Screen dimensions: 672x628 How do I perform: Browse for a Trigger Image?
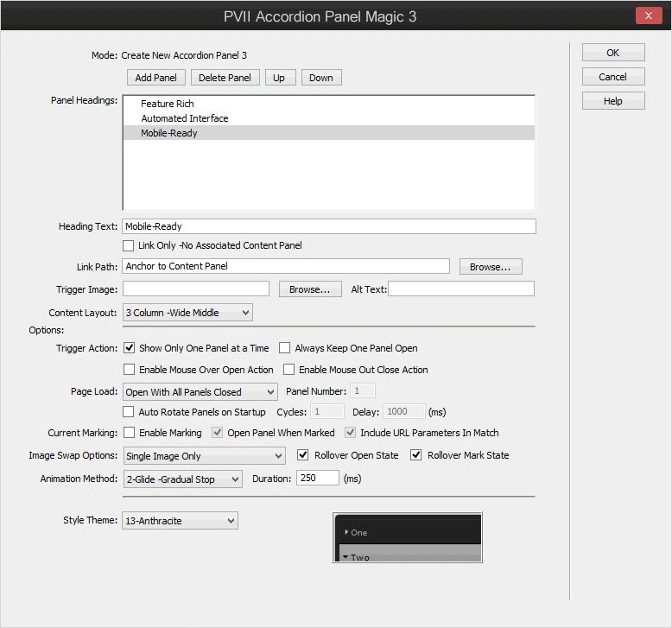tap(310, 289)
